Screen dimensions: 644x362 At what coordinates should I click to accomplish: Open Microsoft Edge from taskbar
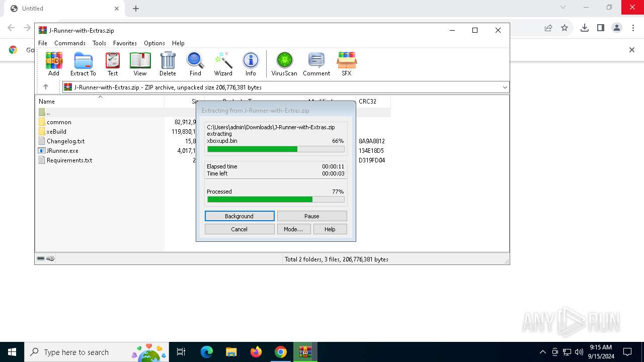point(207,352)
